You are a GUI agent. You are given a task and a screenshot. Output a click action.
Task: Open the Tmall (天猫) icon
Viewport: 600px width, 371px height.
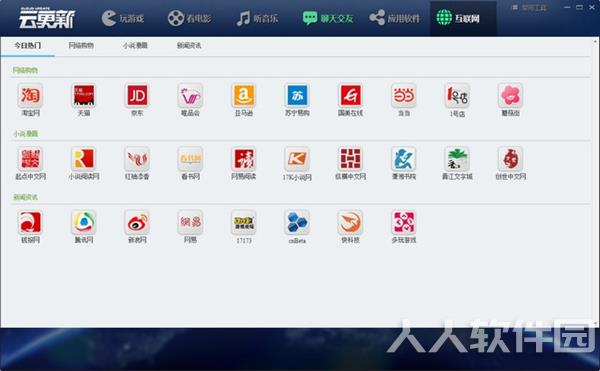[84, 95]
